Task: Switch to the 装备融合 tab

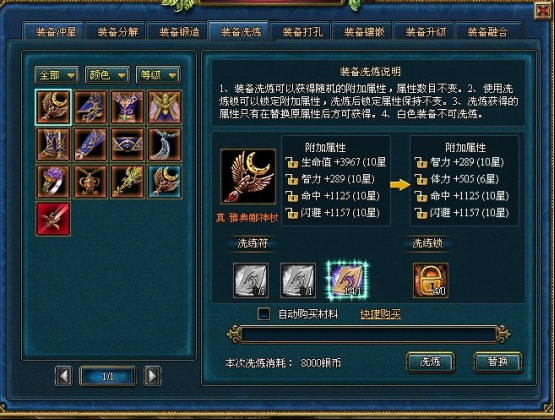Action: (x=488, y=31)
